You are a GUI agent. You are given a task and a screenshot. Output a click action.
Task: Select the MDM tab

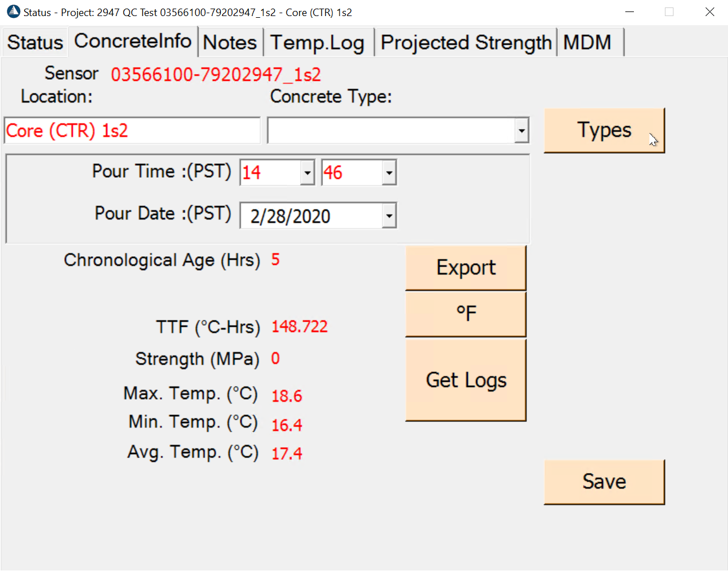coord(589,42)
